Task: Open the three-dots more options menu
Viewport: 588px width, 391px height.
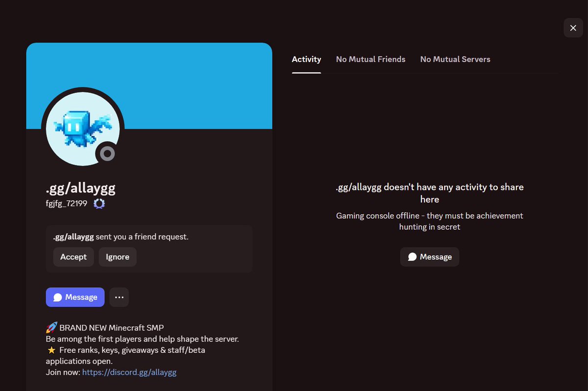Action: 119,297
